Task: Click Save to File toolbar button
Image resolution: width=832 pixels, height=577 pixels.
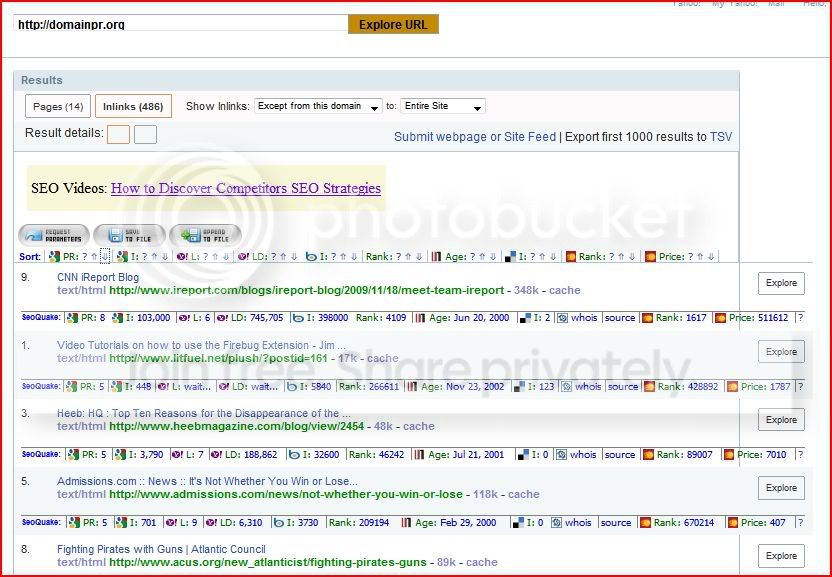Action: (x=129, y=235)
